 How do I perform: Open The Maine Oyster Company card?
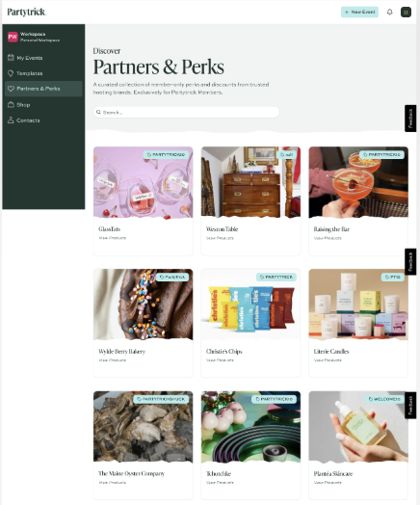click(x=144, y=445)
